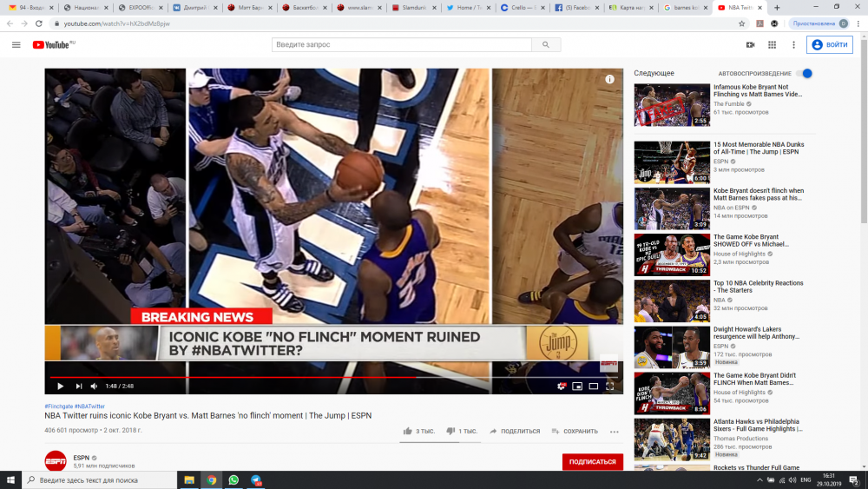
Task: Like the video with thumbs up
Action: (x=408, y=431)
